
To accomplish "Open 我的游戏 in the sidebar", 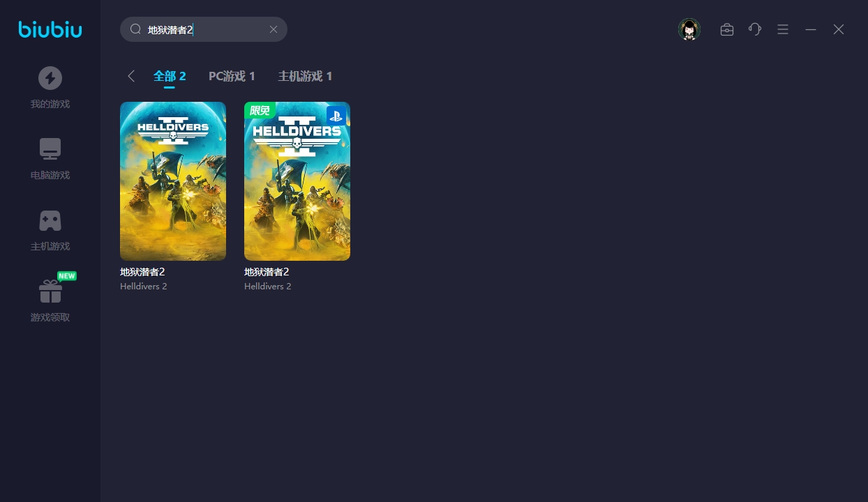I will pyautogui.click(x=50, y=88).
